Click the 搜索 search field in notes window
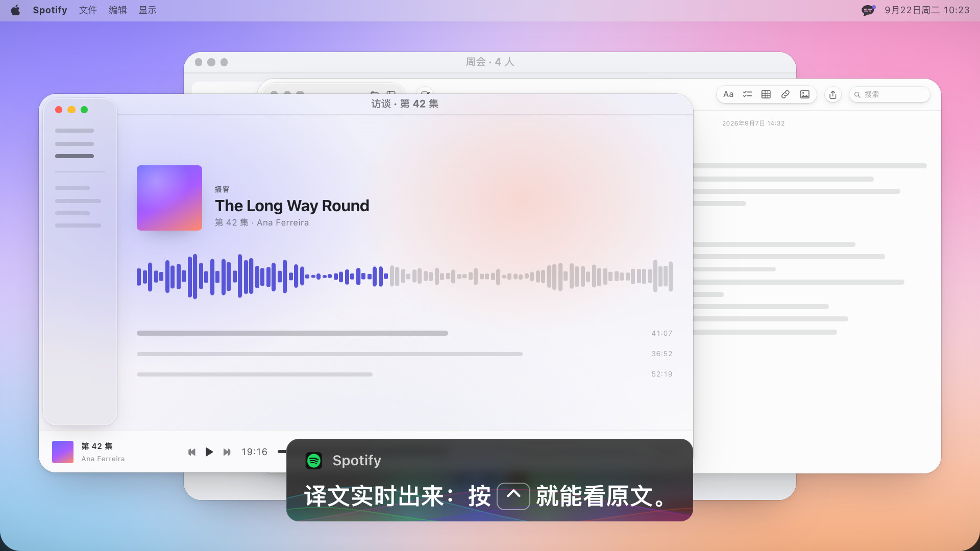Viewport: 980px width, 551px height. click(889, 94)
